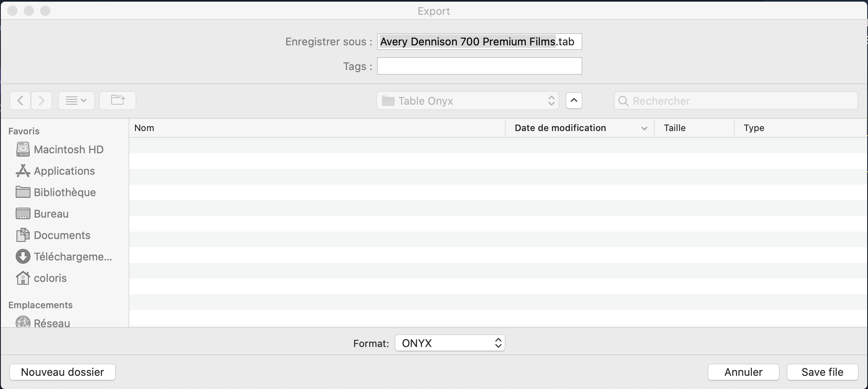
Task: Create a new folder via toolbar folder icon
Action: pos(118,101)
